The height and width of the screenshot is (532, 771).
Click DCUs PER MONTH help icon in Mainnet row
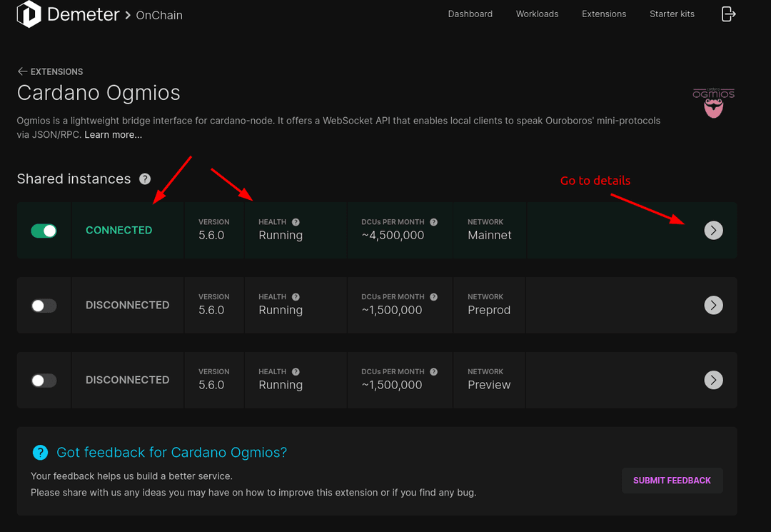(434, 222)
